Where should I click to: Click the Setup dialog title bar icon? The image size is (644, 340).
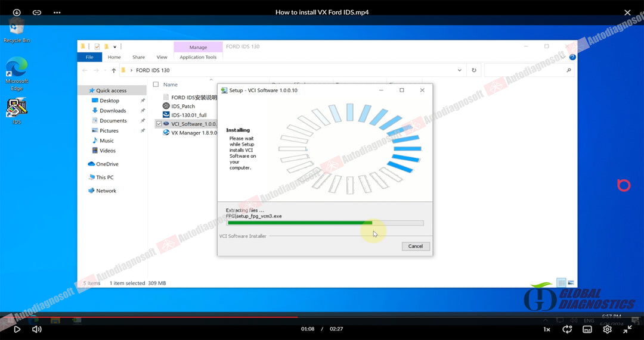coord(224,91)
